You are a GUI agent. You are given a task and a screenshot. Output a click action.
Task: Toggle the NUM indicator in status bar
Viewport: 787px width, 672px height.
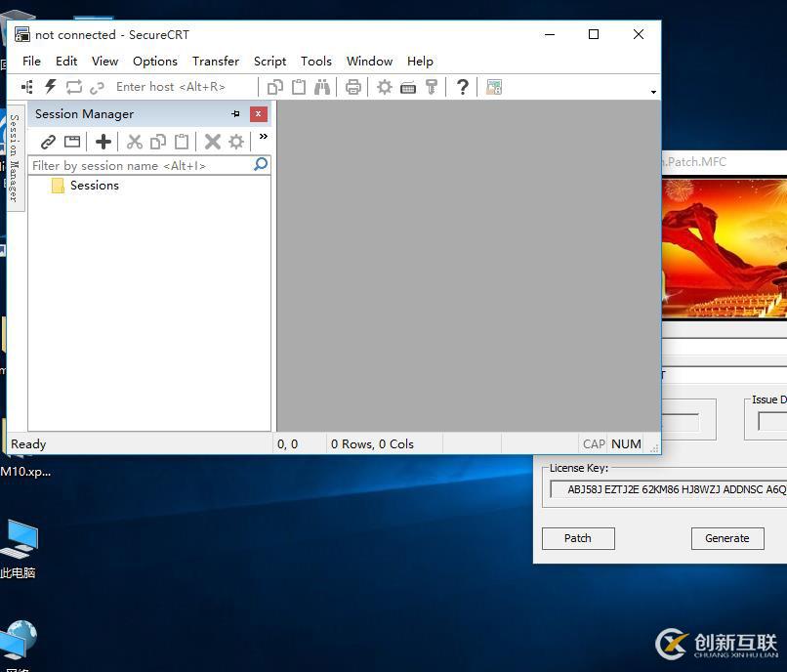626,443
